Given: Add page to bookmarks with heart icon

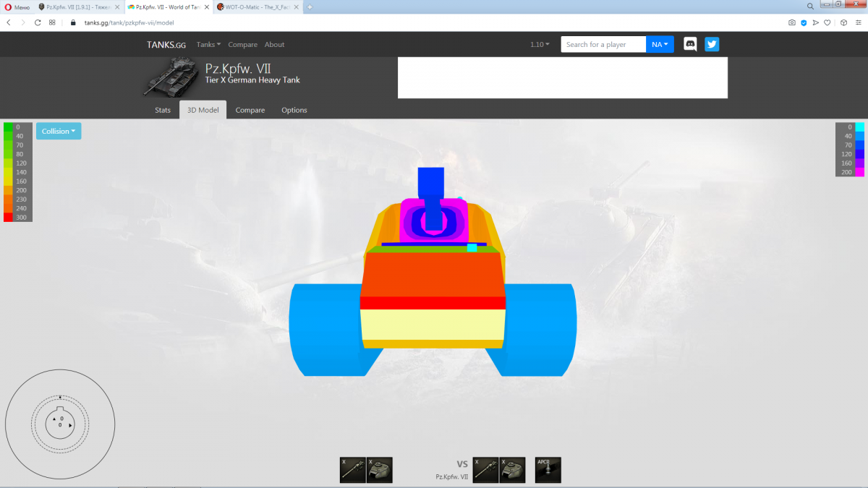Looking at the screenshot, I should pyautogui.click(x=827, y=22).
